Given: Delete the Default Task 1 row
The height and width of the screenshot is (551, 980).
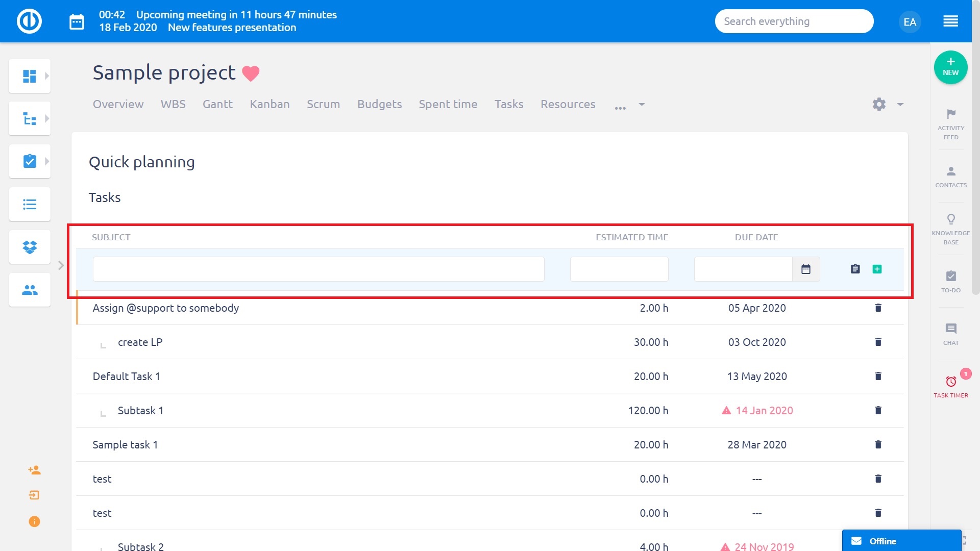Looking at the screenshot, I should (878, 376).
